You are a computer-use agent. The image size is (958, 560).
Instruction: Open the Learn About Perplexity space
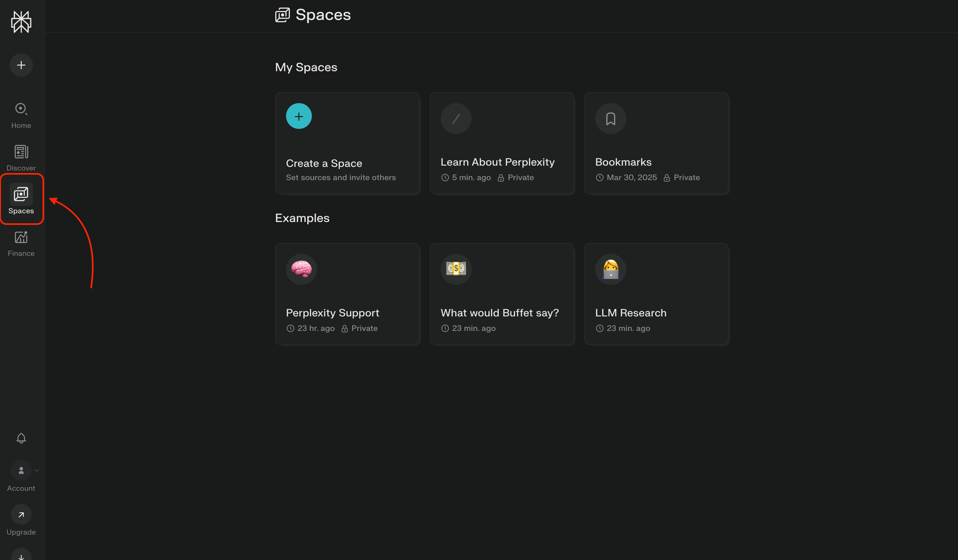point(502,143)
